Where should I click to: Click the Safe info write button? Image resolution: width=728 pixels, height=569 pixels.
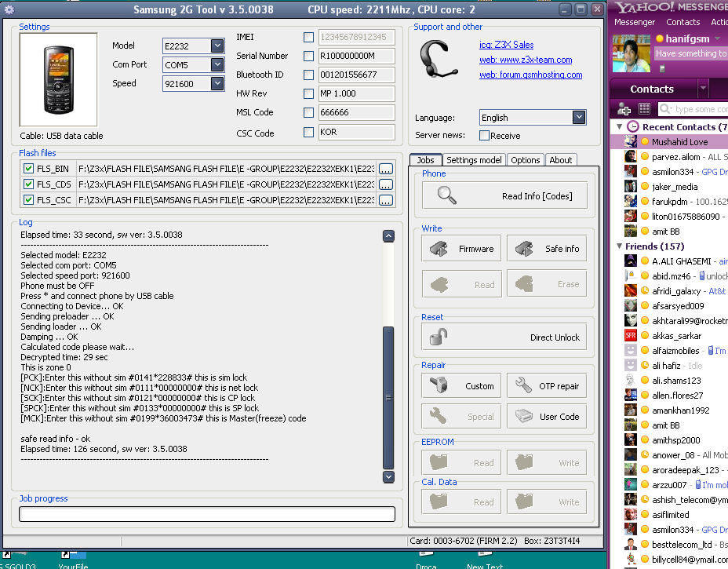[547, 249]
